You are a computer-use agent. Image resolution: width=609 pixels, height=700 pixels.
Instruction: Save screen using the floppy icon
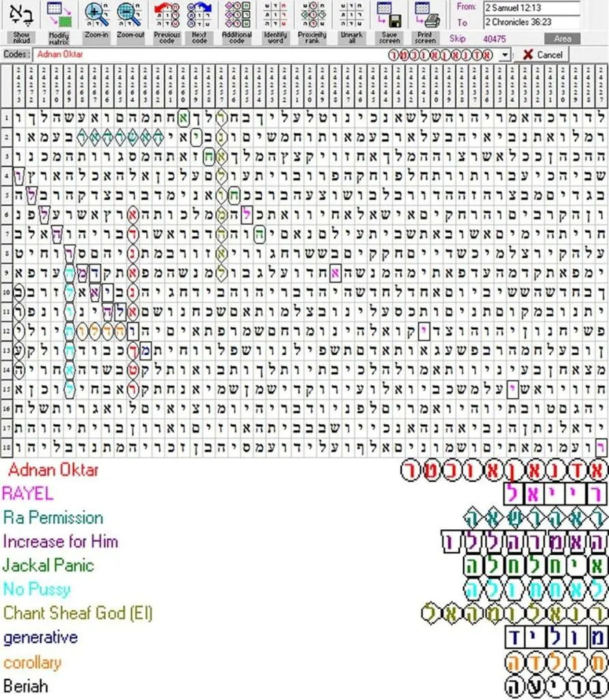click(x=389, y=15)
